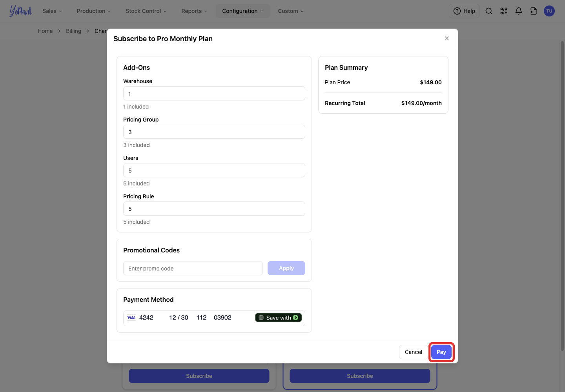565x392 pixels.
Task: Click the Help button
Action: point(464,11)
